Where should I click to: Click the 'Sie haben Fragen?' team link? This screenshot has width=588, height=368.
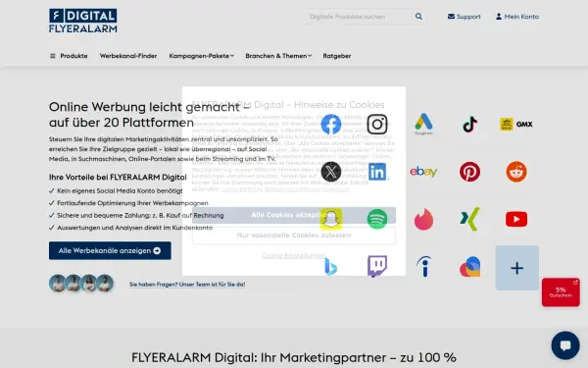pyautogui.click(x=187, y=285)
